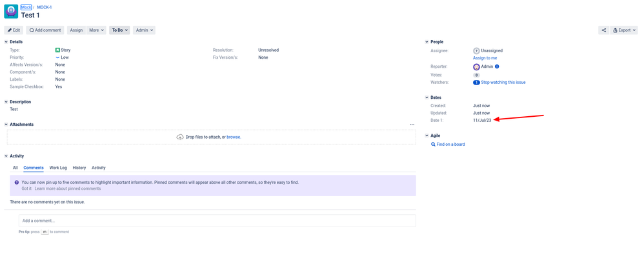Viewport: 644px width, 262px height.
Task: Click the Updated value Just now
Action: [481, 114]
